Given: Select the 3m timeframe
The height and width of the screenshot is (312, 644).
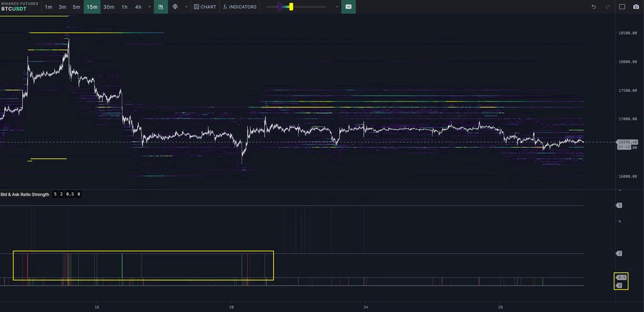Looking at the screenshot, I should pyautogui.click(x=63, y=7).
